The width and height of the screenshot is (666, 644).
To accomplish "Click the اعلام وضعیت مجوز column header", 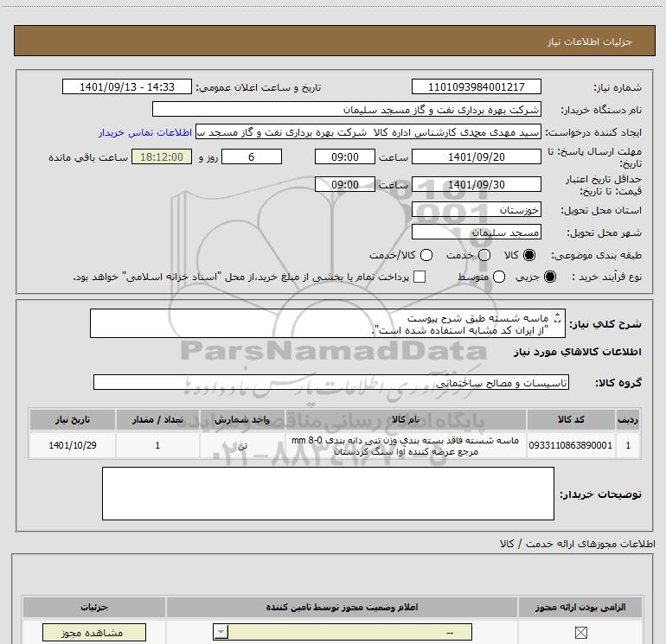I will pos(342,607).
